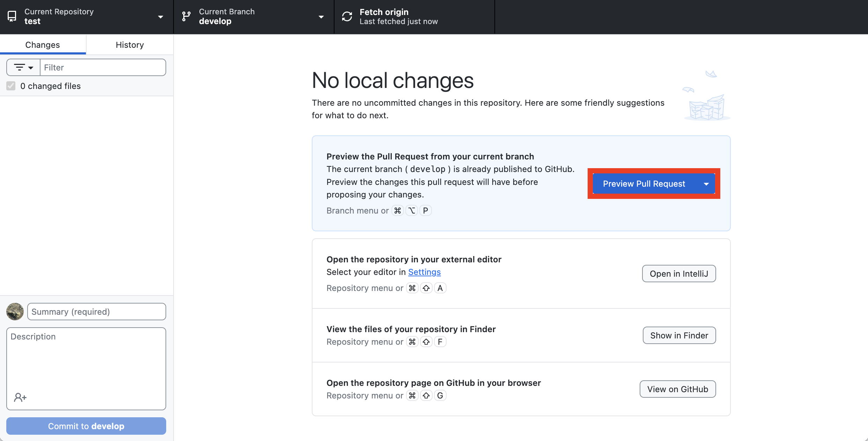Toggle the changed files checkbox
This screenshot has width=868, height=441.
pos(11,86)
